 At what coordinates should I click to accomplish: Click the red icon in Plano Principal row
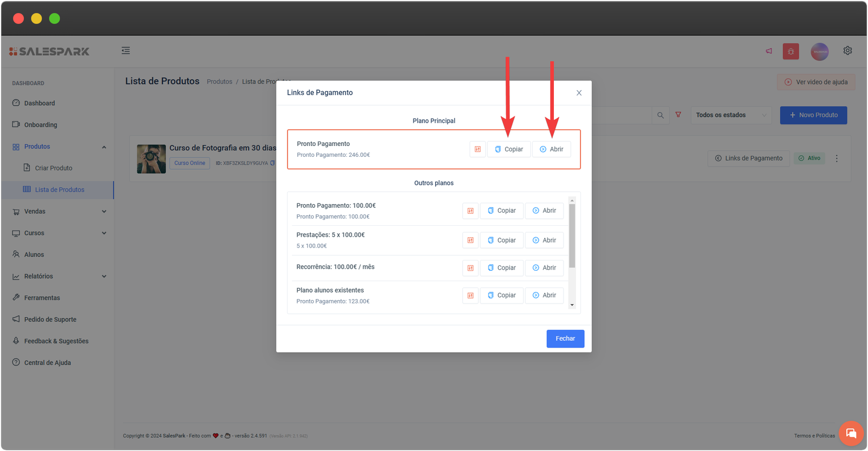[477, 149]
